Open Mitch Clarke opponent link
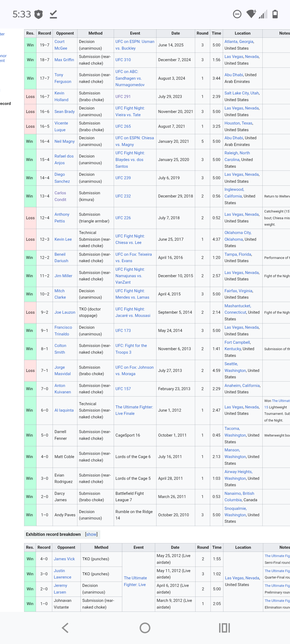Screen dimensions: 290x644 (x=60, y=294)
